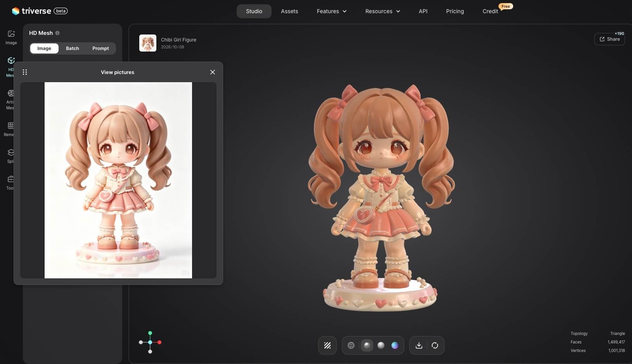The image size is (632, 364).
Task: Grab the View pictures drag handle
Action: [x=25, y=72]
